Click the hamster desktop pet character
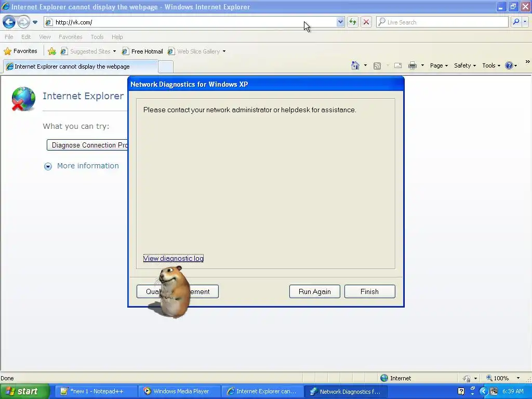 tap(173, 292)
